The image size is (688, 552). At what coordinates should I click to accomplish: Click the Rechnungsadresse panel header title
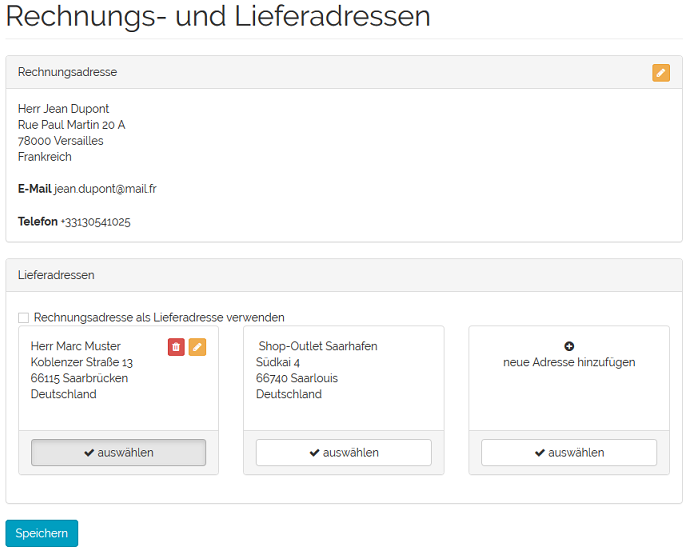pyautogui.click(x=67, y=72)
